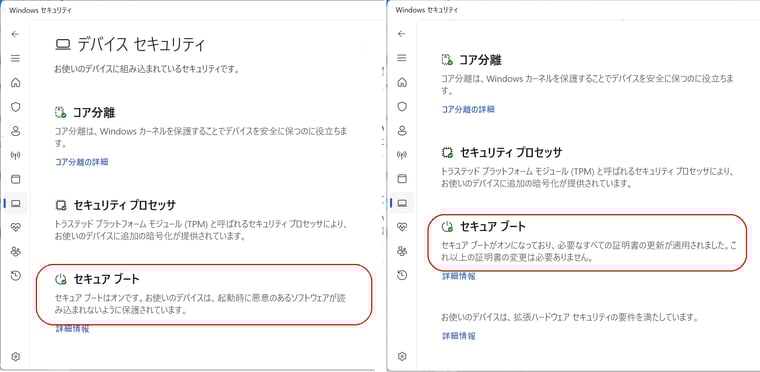Open コア分離の詳細 link in left window
The width and height of the screenshot is (760, 372).
click(81, 162)
